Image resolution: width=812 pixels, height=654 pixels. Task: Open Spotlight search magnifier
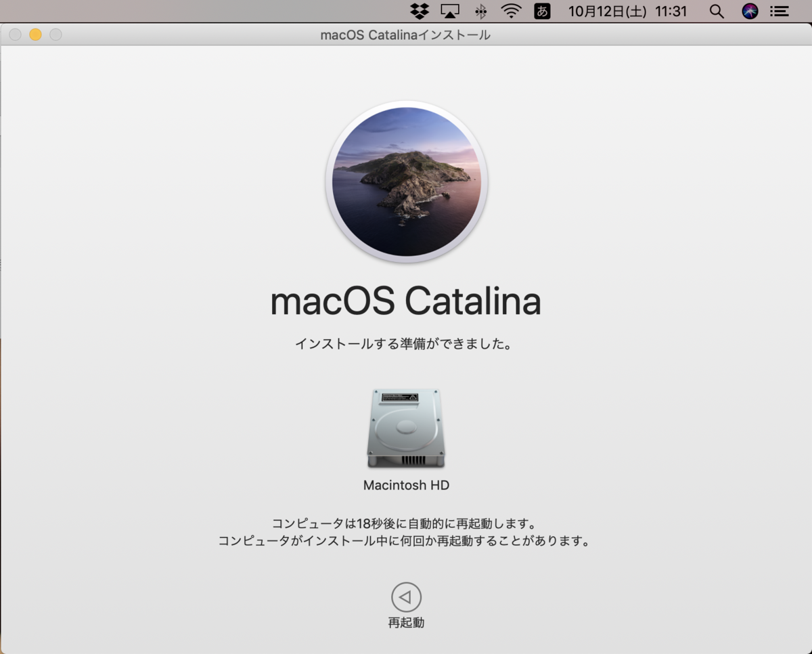(x=717, y=11)
